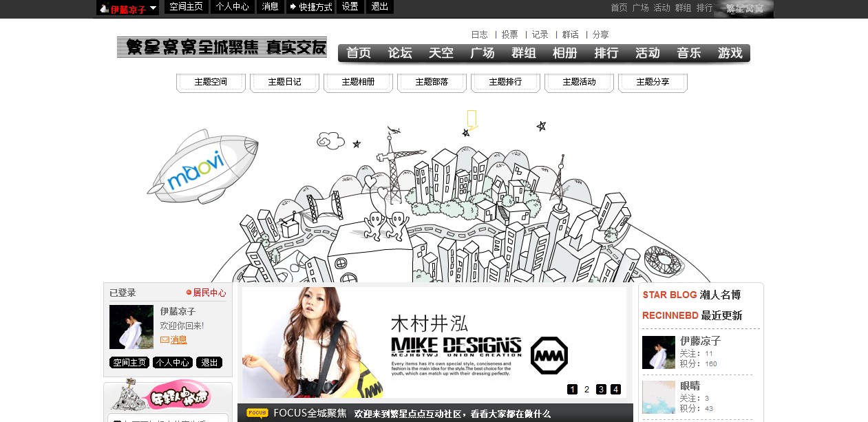Viewport: 868px width, 422px height.
Task: Click the small gray 排行 link top right
Action: coord(704,8)
